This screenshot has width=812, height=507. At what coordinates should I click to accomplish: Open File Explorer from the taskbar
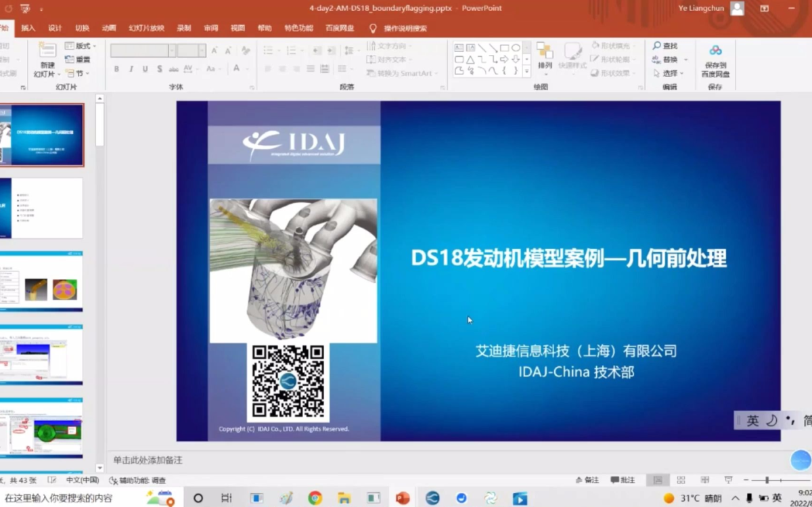click(x=344, y=498)
